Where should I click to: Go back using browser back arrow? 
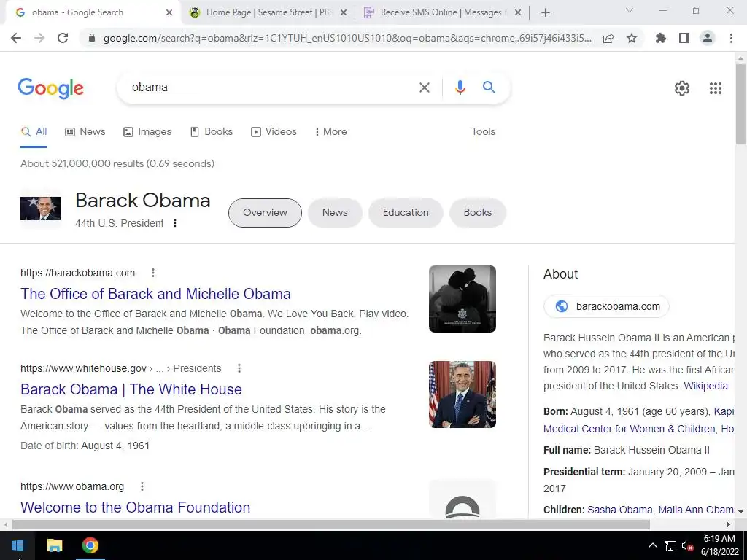(16, 38)
